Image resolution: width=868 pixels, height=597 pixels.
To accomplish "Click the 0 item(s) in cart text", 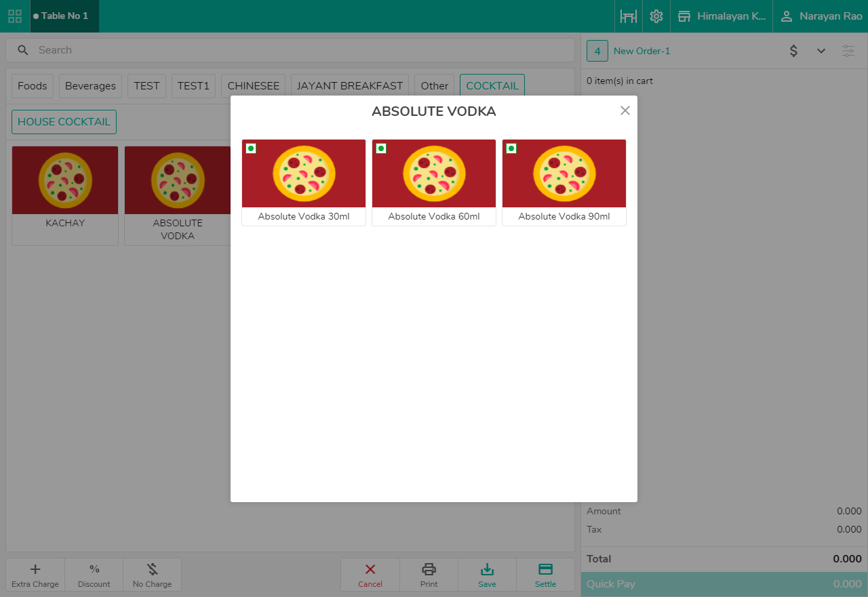I will tap(620, 81).
